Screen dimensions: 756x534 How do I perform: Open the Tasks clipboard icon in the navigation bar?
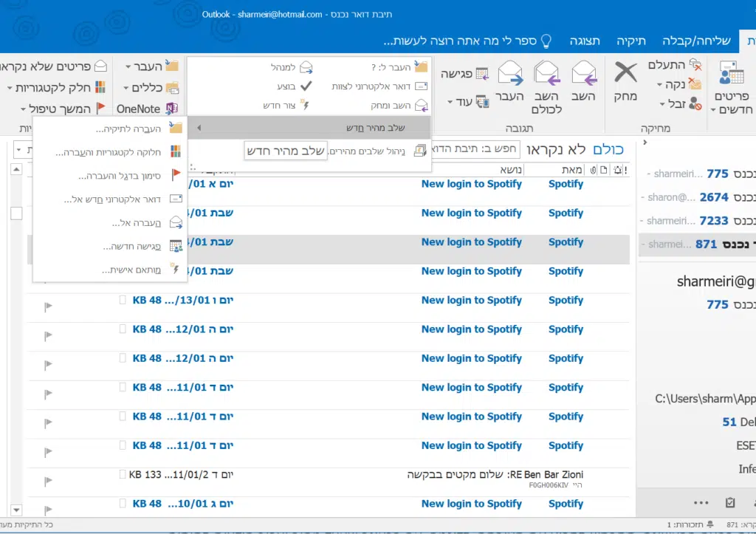coord(730,503)
